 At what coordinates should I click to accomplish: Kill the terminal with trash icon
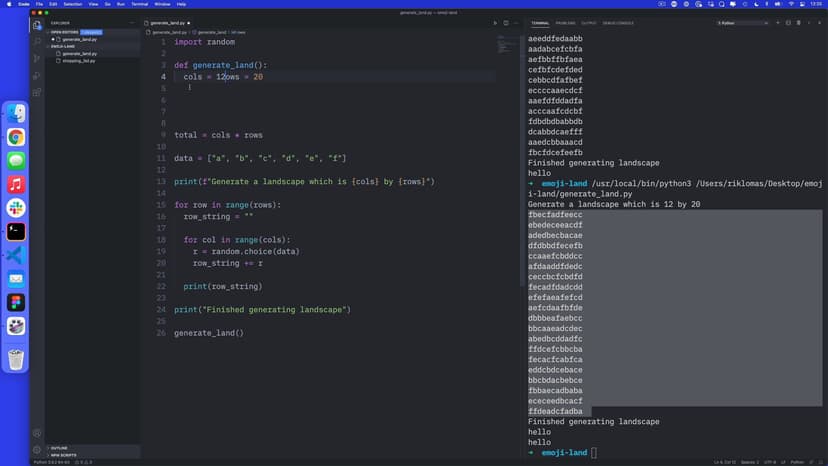click(x=799, y=22)
